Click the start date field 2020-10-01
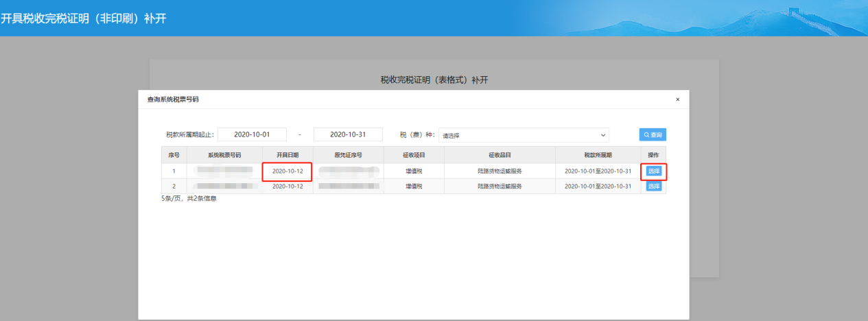 [252, 134]
